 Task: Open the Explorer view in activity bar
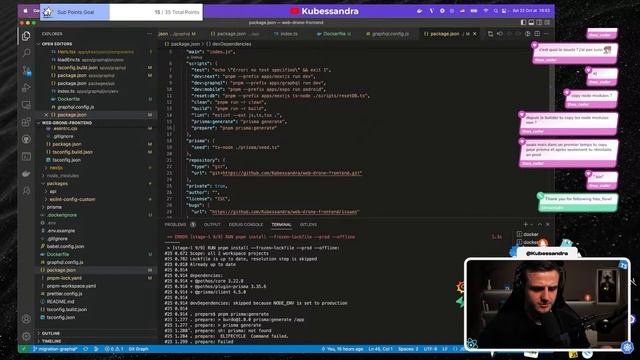(x=26, y=36)
